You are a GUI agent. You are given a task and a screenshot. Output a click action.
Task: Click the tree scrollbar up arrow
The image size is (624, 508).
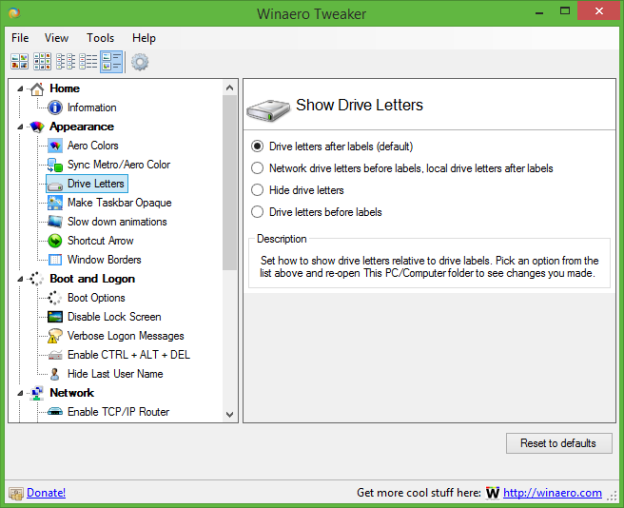[x=230, y=88]
